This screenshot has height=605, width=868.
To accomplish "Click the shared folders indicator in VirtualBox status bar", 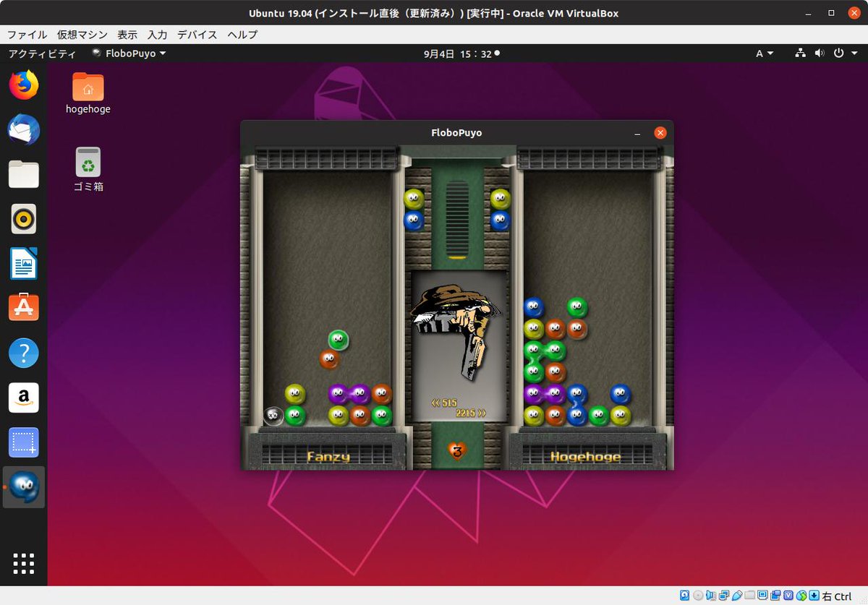I will click(749, 596).
